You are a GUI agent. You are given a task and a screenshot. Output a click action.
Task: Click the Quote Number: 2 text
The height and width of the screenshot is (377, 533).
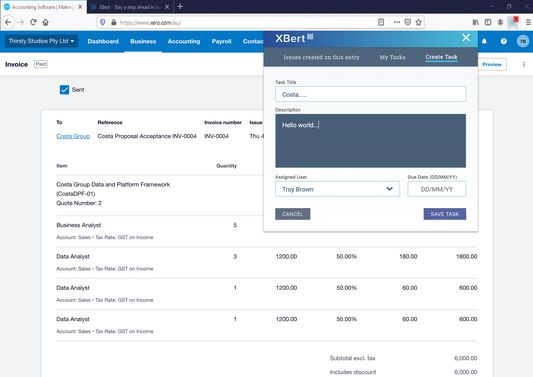(x=79, y=203)
